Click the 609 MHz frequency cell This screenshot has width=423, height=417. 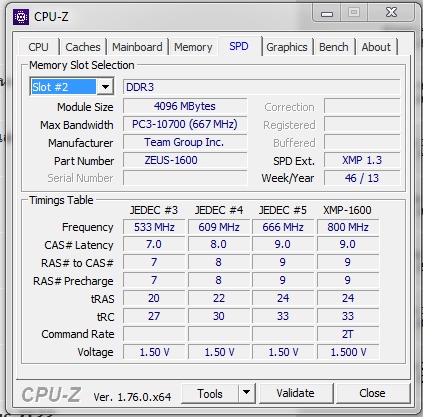pos(219,227)
